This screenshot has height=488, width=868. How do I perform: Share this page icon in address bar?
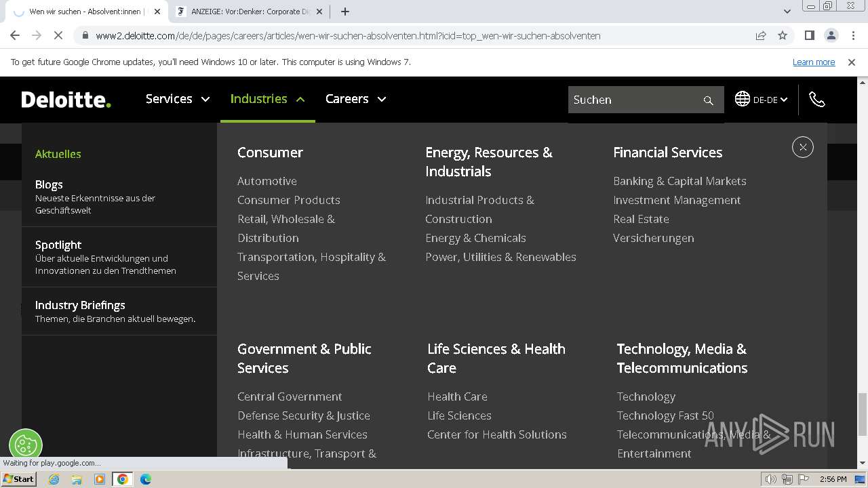761,35
